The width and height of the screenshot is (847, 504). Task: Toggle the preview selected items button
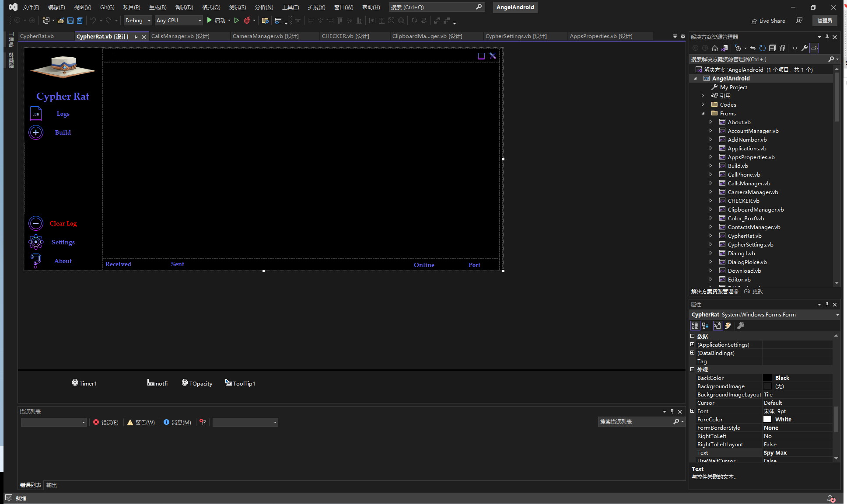coord(814,48)
